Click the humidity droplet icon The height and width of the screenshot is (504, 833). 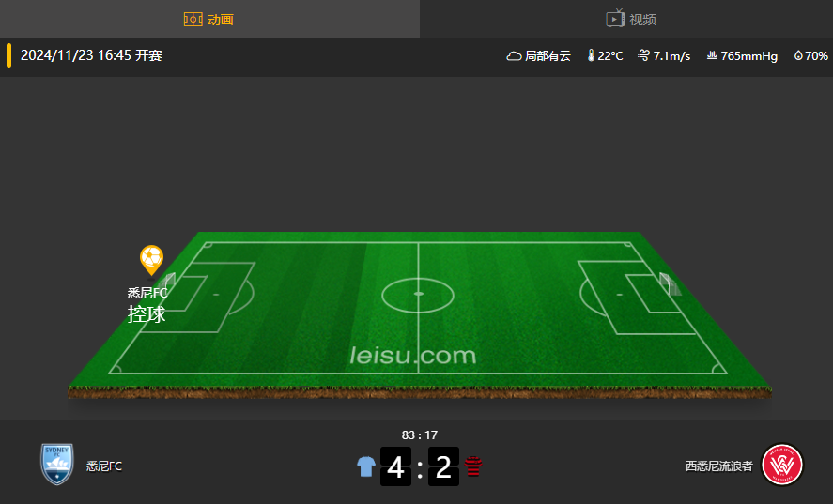point(798,55)
